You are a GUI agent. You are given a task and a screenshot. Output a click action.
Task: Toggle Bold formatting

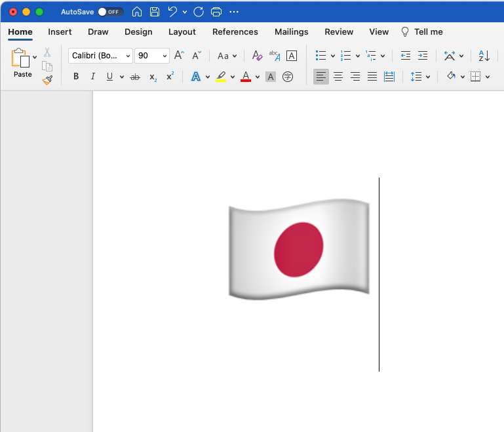click(76, 77)
